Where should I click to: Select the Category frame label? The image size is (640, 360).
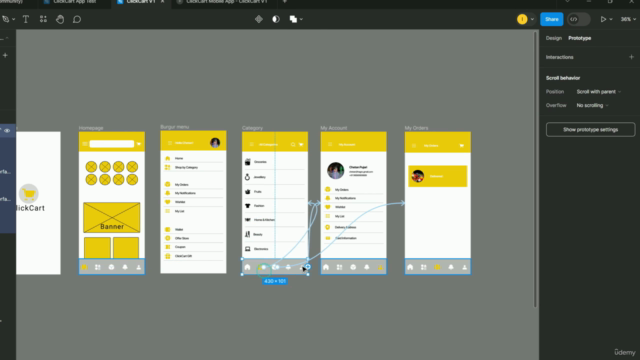tap(252, 128)
